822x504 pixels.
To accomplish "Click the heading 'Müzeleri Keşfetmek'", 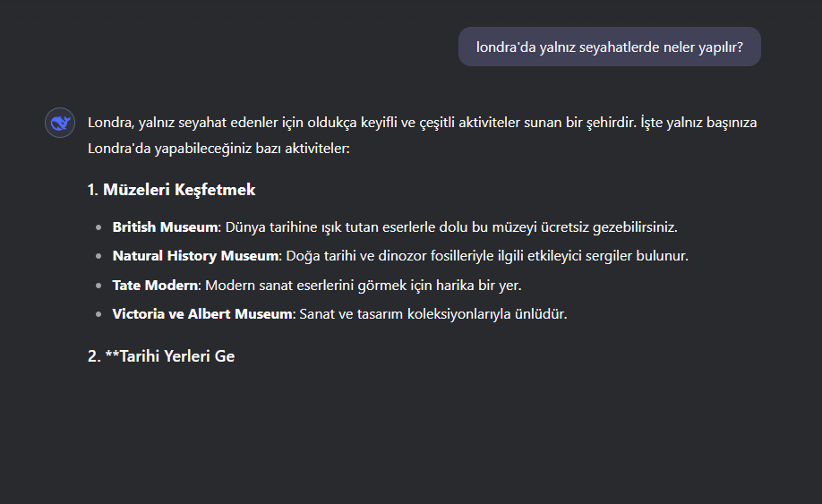I will click(179, 190).
